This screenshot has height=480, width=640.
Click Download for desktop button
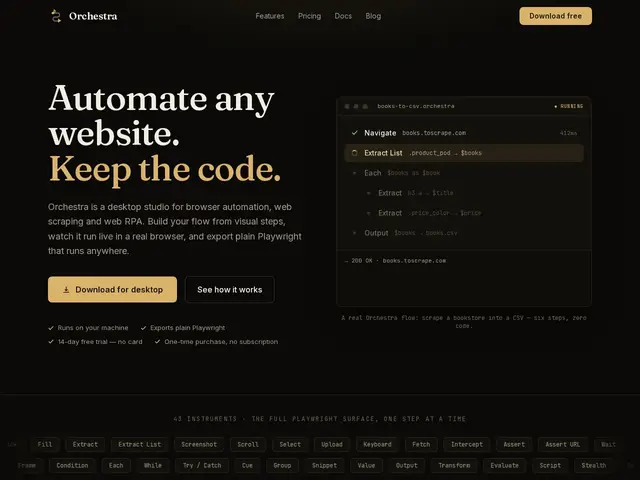coord(112,290)
